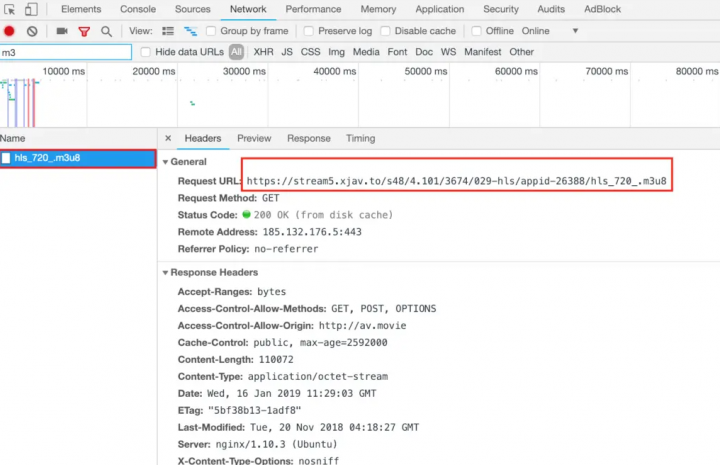Click the capture screenshots camera icon
This screenshot has width=720, height=465.
[61, 31]
